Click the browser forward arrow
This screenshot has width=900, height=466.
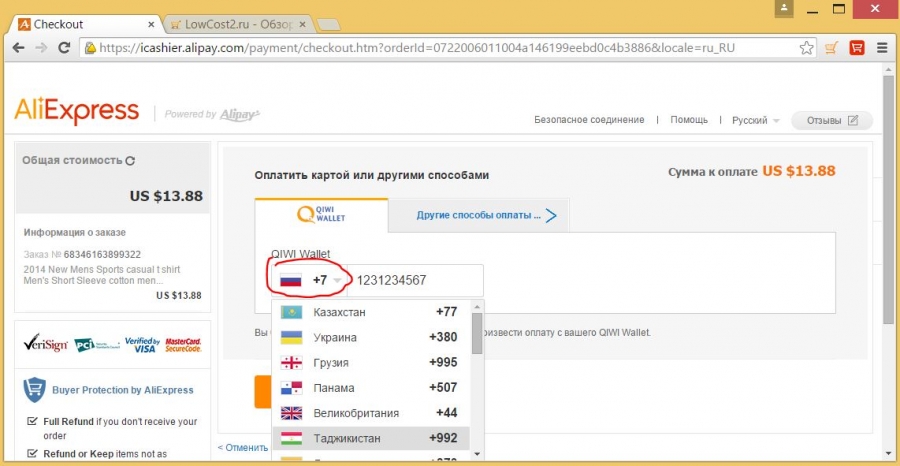41,48
